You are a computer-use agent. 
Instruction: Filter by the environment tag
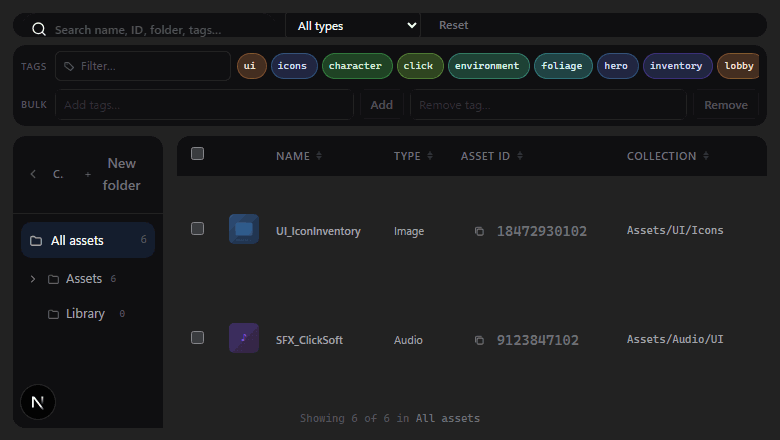488,66
